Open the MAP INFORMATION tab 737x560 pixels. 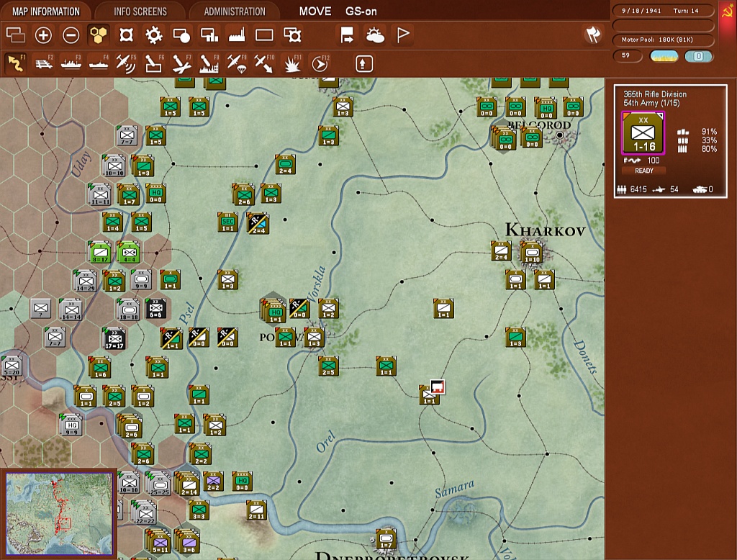pyautogui.click(x=45, y=12)
